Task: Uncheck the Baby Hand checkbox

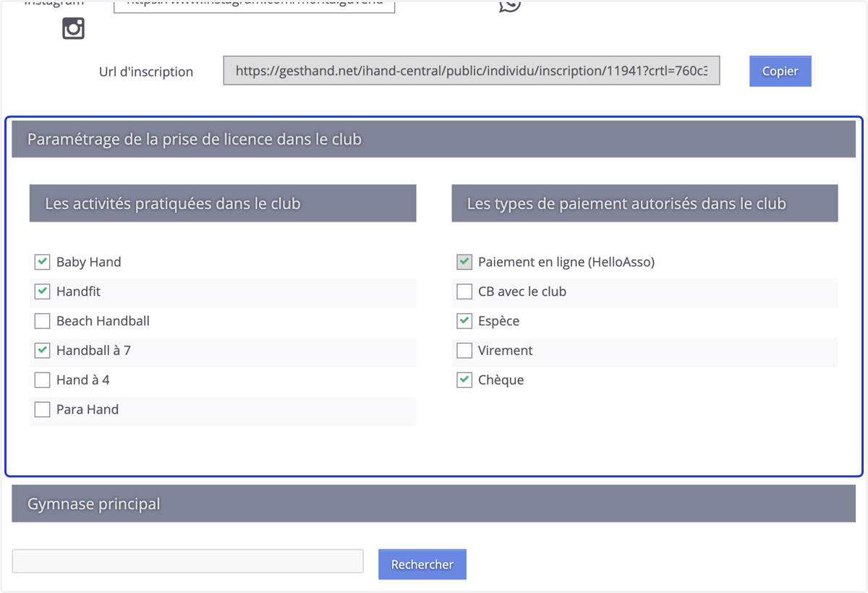Action: [42, 262]
